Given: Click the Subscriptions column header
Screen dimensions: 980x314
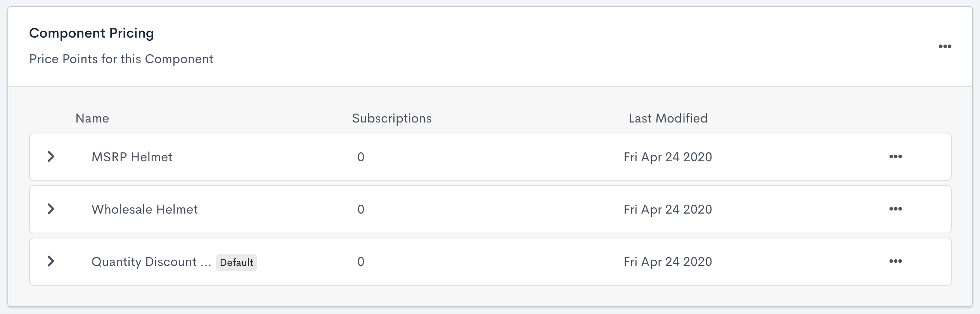Looking at the screenshot, I should click(x=391, y=118).
